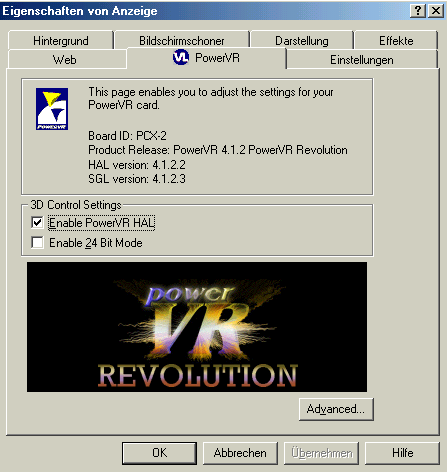Click the Board ID: PCX-2 text

pos(127,136)
